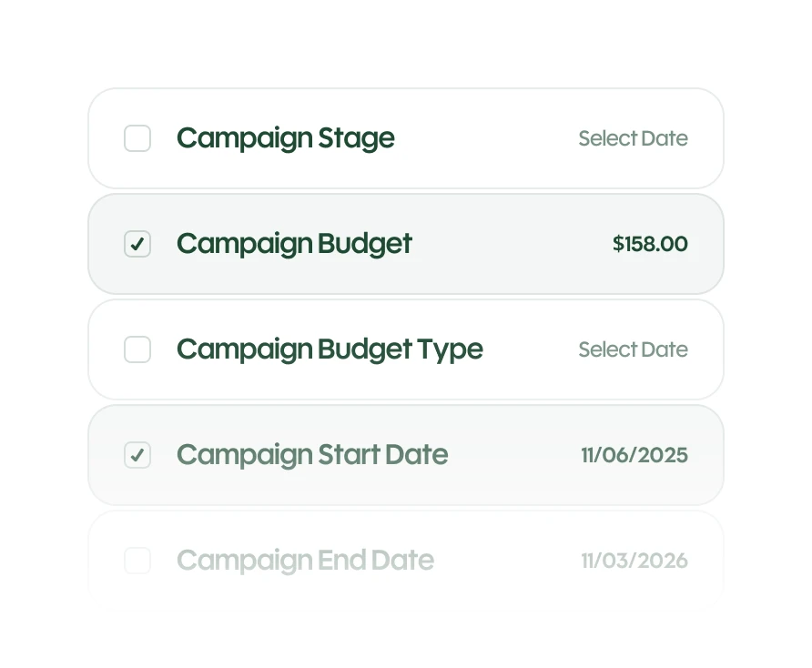This screenshot has width=812, height=668.
Task: Tick the Campaign Budget Type checkbox
Action: point(137,349)
